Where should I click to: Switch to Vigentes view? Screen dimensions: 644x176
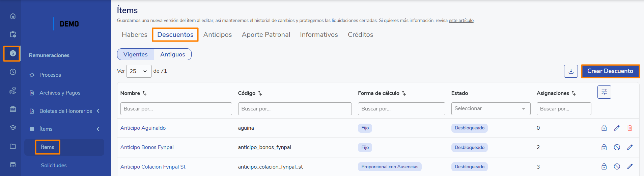[135, 54]
